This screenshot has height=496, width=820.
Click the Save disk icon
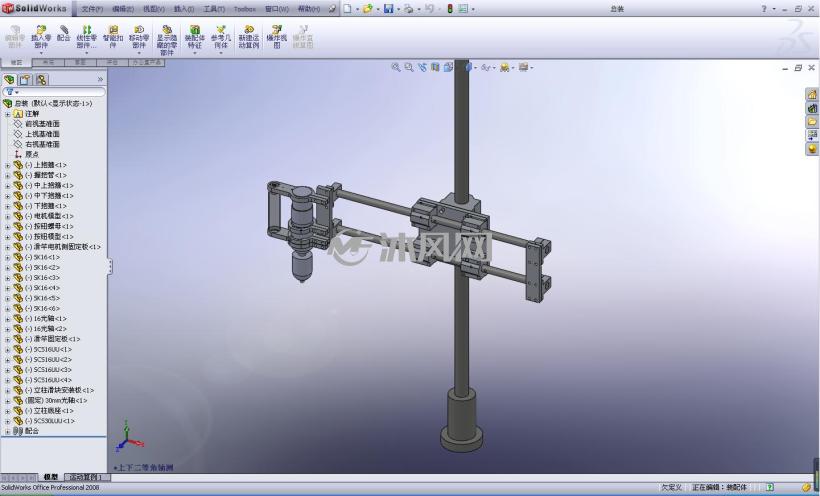(x=389, y=8)
